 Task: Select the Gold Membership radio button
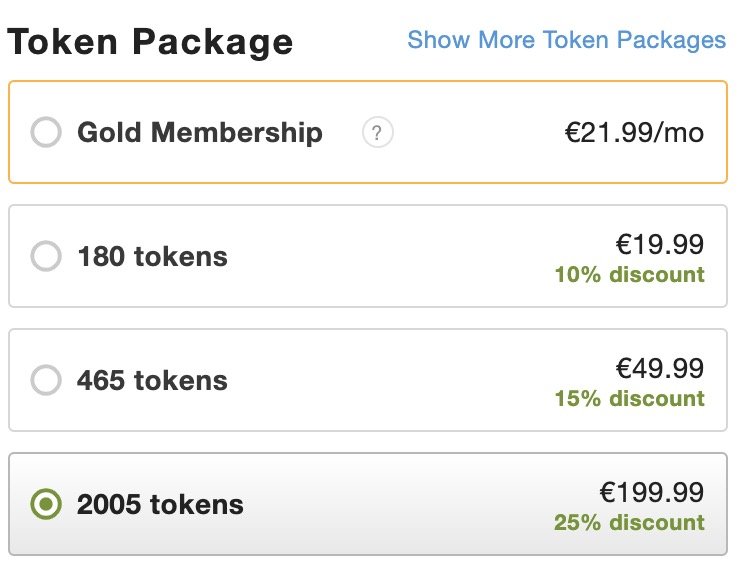[x=46, y=132]
